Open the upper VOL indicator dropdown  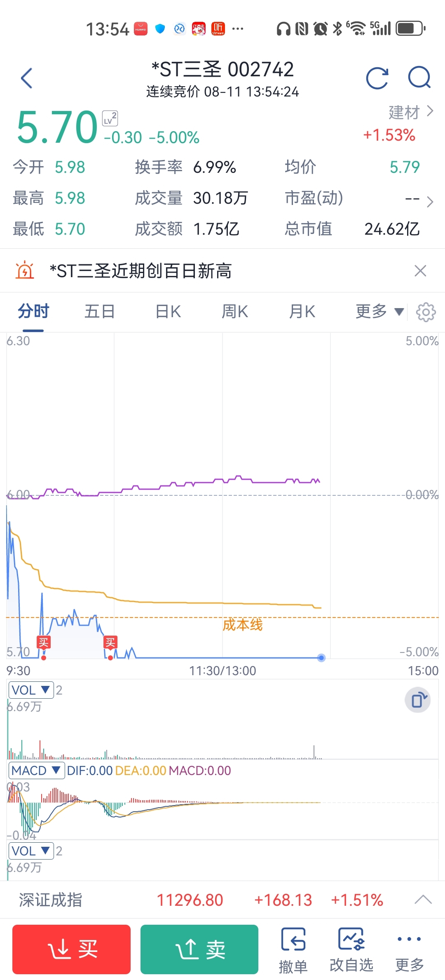(31, 690)
